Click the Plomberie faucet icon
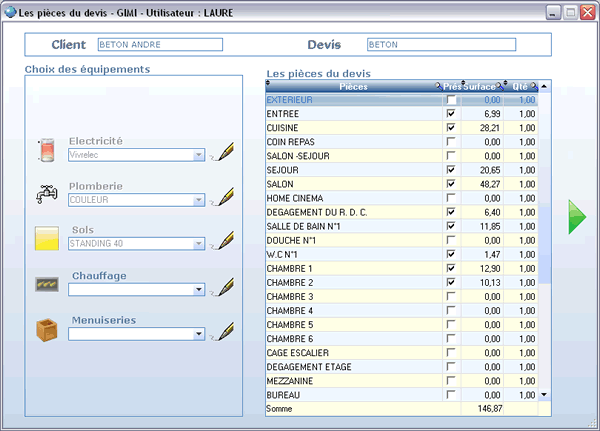Screen dimensions: 600x431 pos(47,194)
